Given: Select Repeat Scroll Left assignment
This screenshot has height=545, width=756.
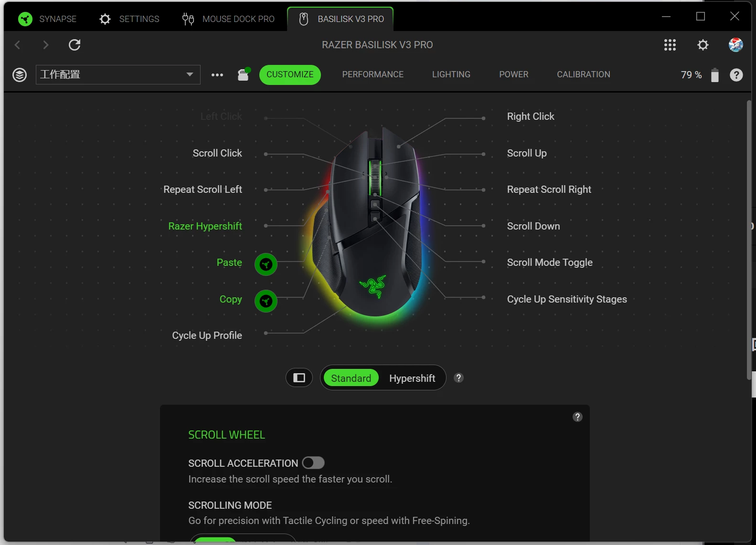Looking at the screenshot, I should tap(202, 189).
